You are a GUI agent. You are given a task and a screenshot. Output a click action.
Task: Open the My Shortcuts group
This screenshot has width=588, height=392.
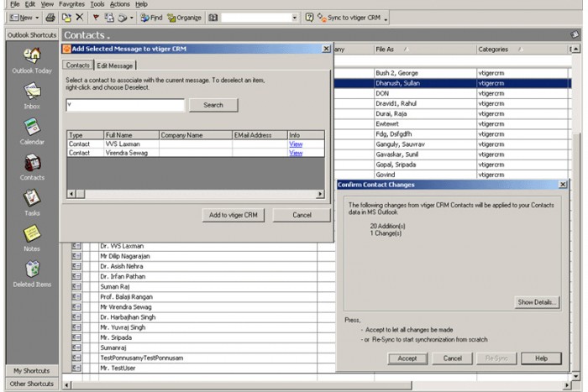coord(32,371)
